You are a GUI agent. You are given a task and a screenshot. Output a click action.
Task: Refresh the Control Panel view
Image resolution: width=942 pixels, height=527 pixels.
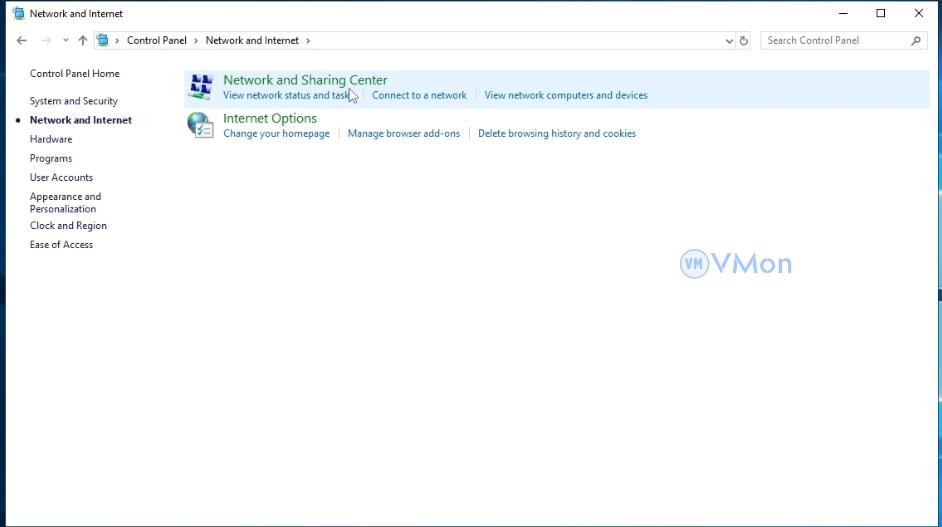click(x=743, y=41)
